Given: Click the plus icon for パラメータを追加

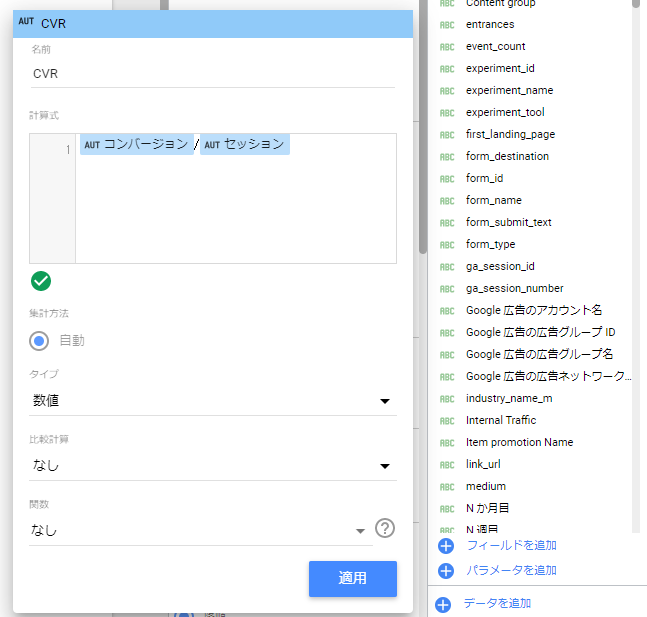Looking at the screenshot, I should (x=444, y=570).
